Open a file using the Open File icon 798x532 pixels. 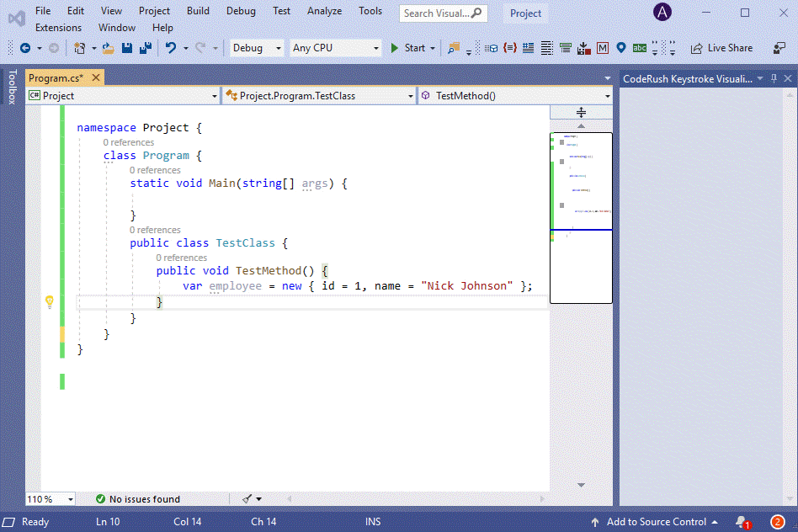[108, 48]
